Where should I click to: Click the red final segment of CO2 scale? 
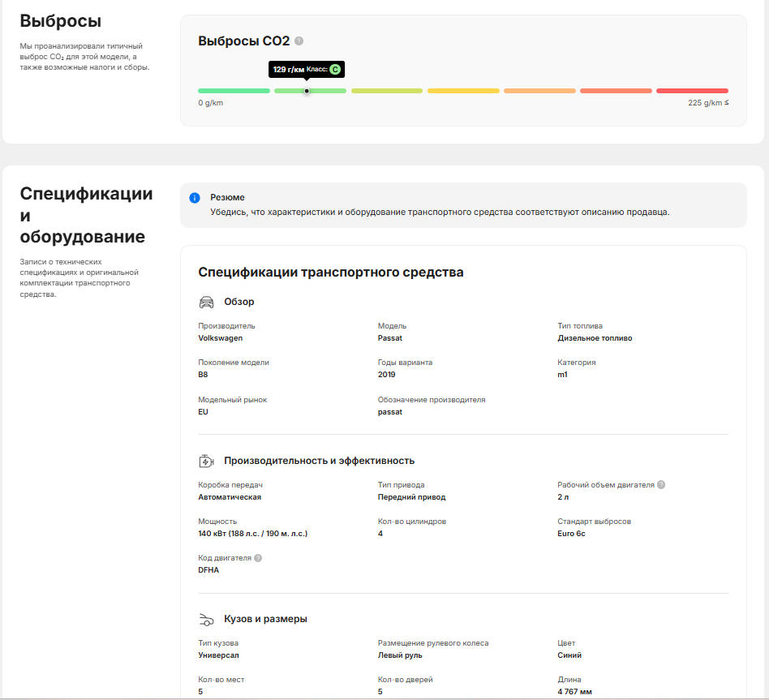692,91
